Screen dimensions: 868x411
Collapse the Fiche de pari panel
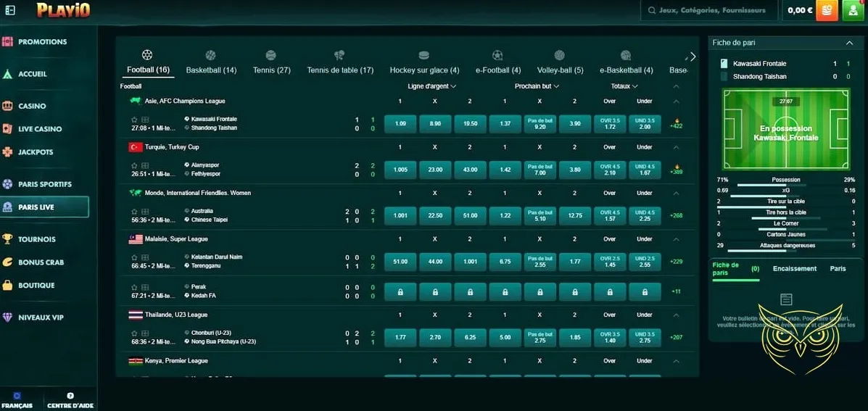pyautogui.click(x=850, y=43)
